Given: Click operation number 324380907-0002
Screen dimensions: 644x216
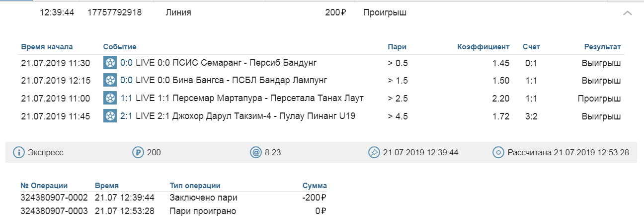Looking at the screenshot, I should (54, 198).
